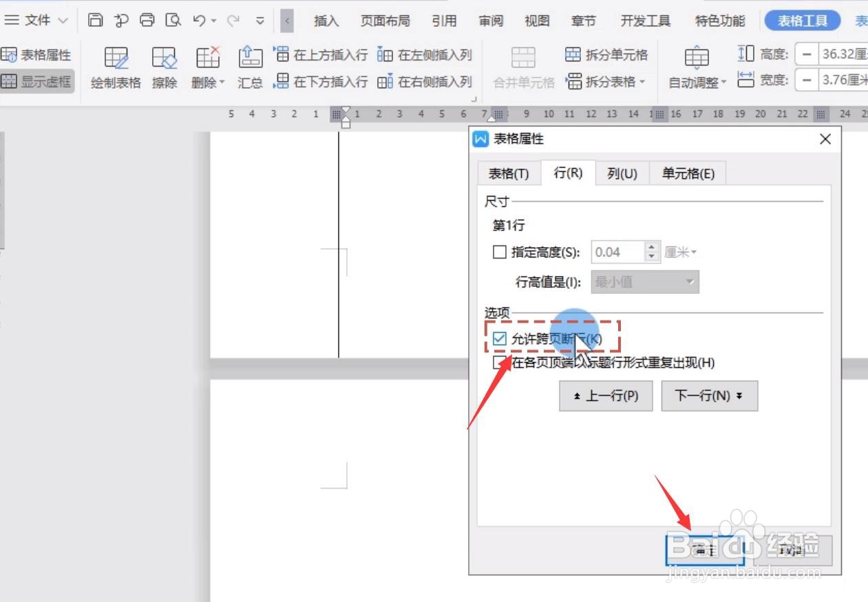Click the height value up stepper arrow
Image resolution: width=868 pixels, height=602 pixels.
(x=650, y=248)
